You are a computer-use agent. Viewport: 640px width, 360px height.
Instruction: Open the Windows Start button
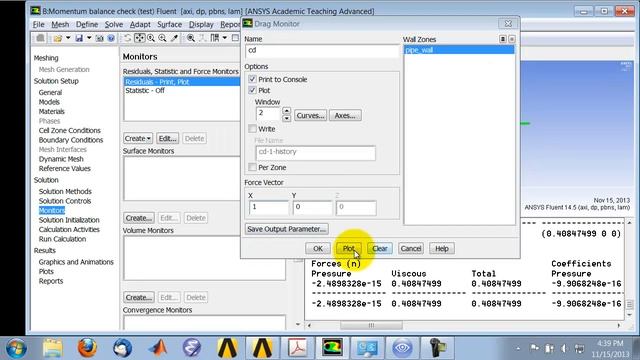tap(16, 348)
